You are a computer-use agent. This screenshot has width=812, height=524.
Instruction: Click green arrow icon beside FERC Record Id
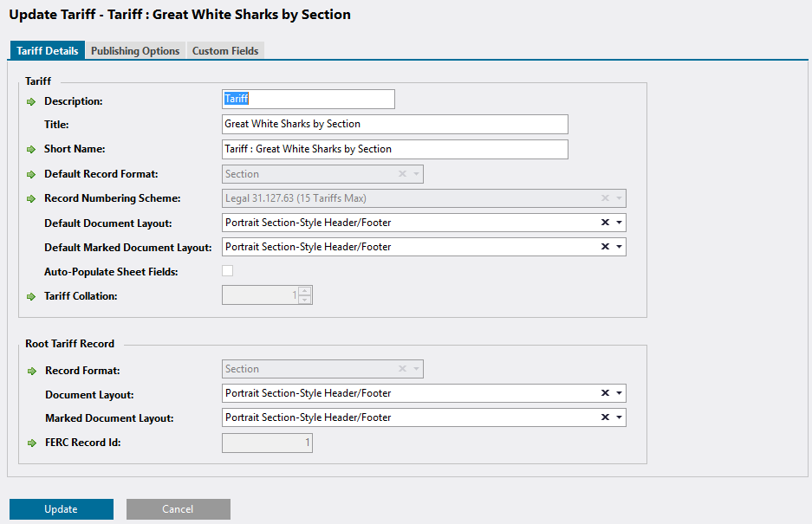pos(32,443)
